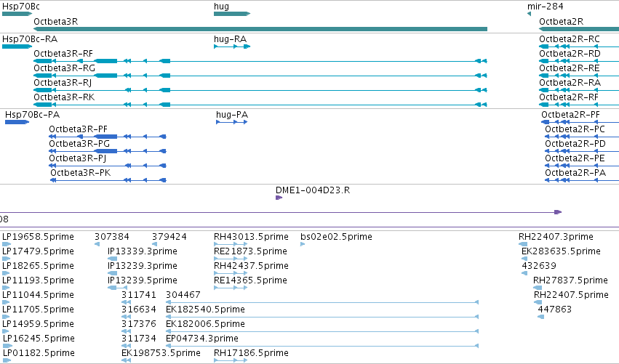This screenshot has width=619, height=364.
Task: Select EST RH27837.5prime
Action: (x=570, y=280)
